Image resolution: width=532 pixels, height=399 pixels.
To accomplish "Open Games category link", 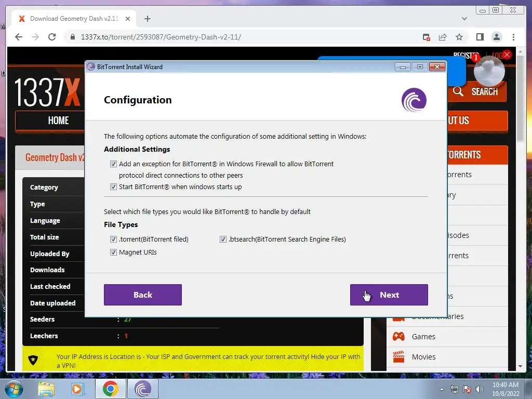I will (x=423, y=337).
